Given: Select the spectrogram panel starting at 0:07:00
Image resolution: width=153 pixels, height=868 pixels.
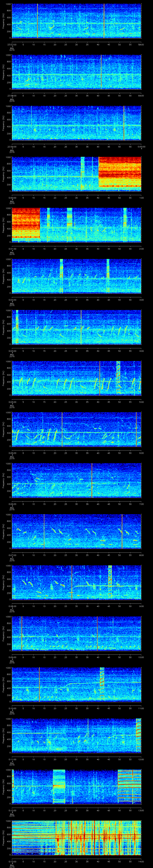Looking at the screenshot, I should click(77, 531).
